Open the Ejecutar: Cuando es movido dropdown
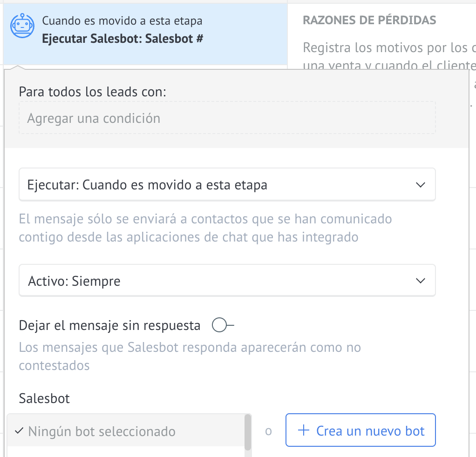The image size is (476, 457). click(226, 185)
